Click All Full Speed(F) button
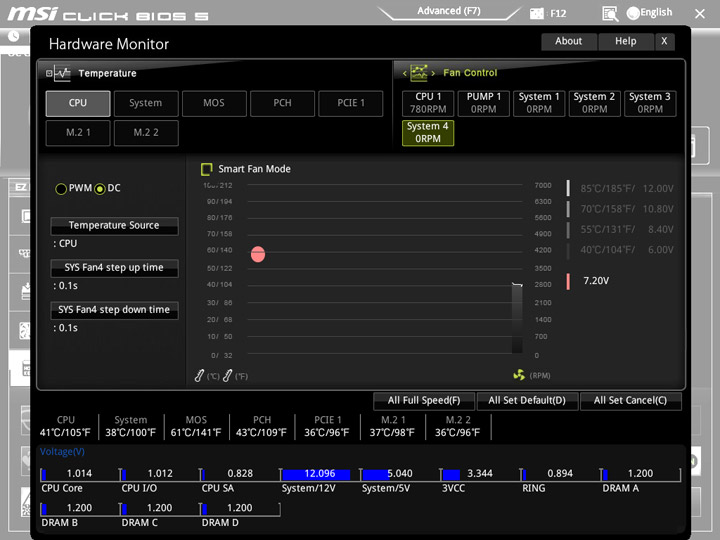The width and height of the screenshot is (720, 540). [424, 400]
